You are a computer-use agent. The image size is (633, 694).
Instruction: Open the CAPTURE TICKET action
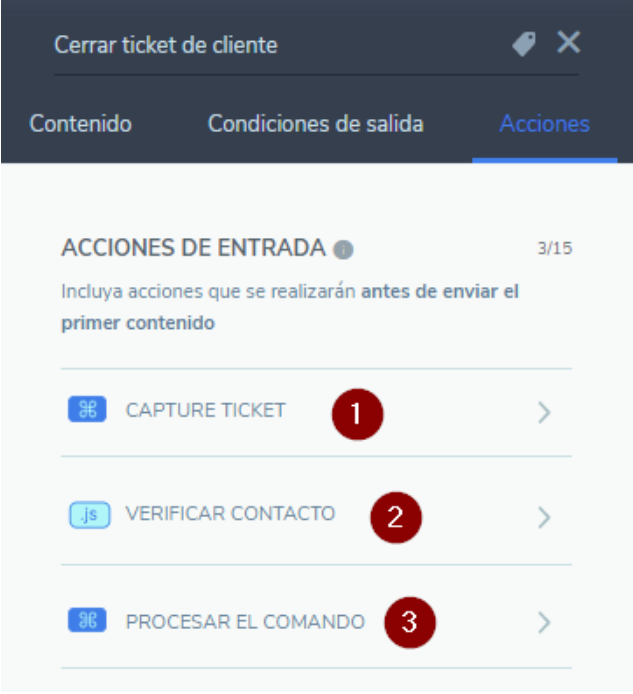(316, 412)
